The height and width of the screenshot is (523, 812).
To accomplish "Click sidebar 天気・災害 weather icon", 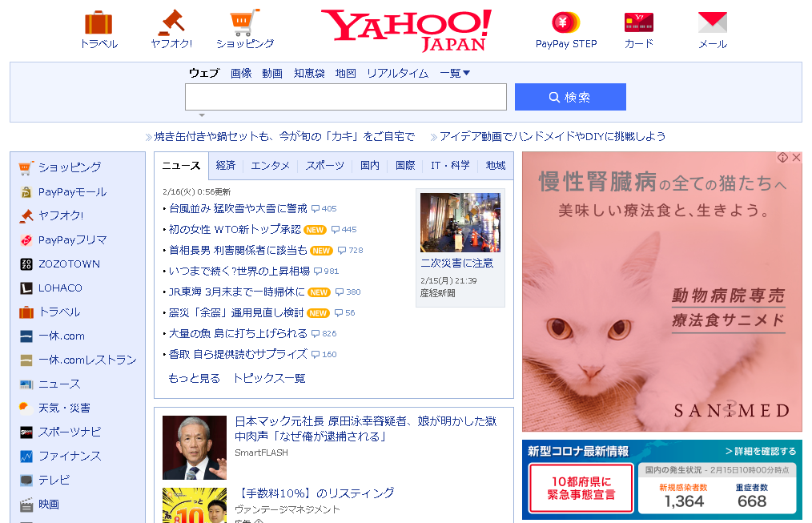I will pos(26,408).
